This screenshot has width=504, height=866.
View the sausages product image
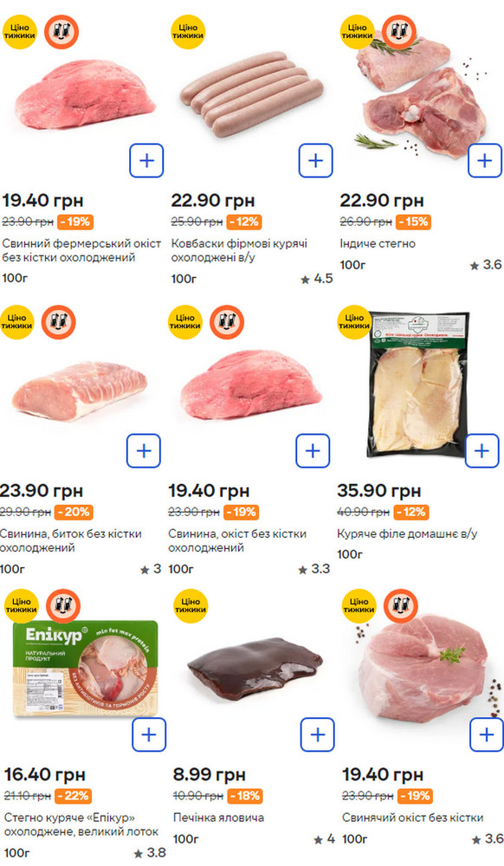point(252,90)
